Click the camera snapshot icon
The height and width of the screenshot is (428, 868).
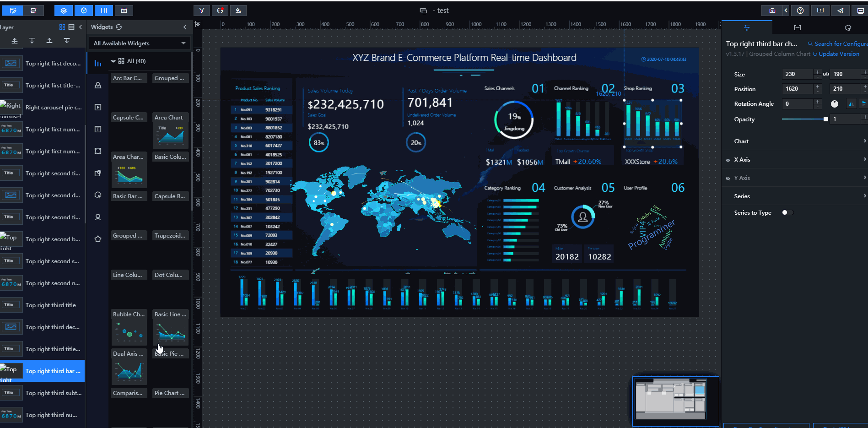point(772,11)
